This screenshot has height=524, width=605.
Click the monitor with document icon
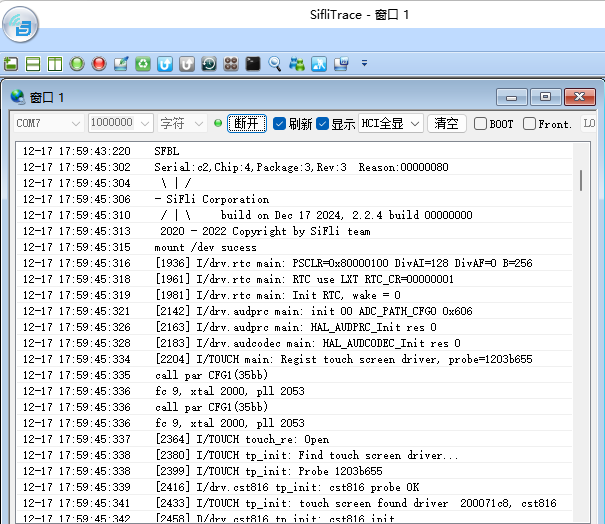[341, 64]
